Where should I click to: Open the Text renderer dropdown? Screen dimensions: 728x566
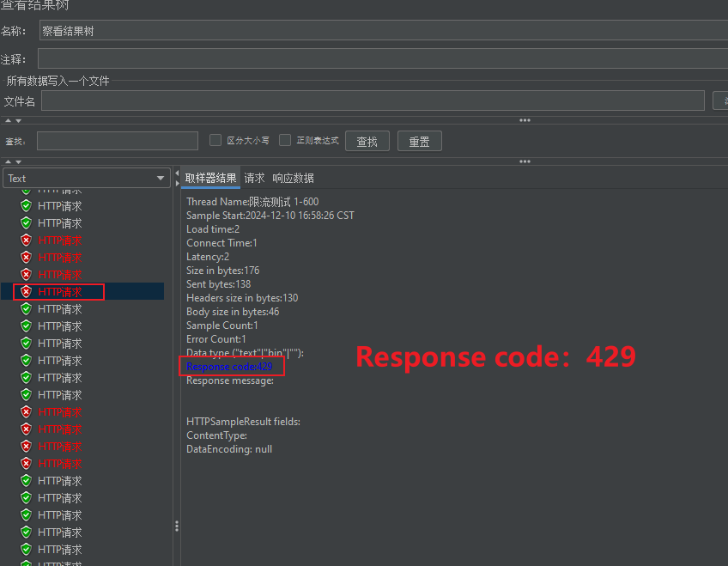(x=86, y=178)
